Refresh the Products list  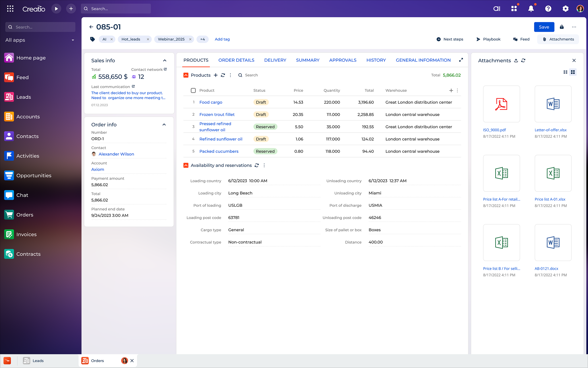pos(223,75)
